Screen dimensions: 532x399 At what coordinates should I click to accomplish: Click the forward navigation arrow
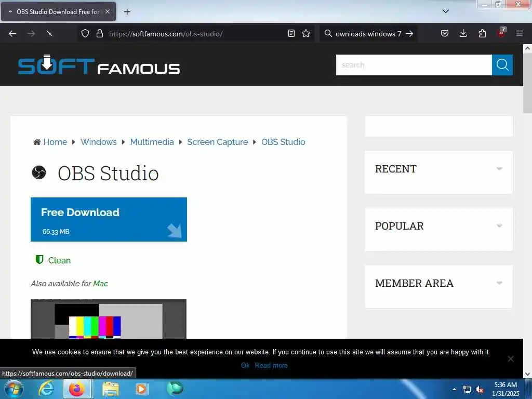click(x=31, y=34)
